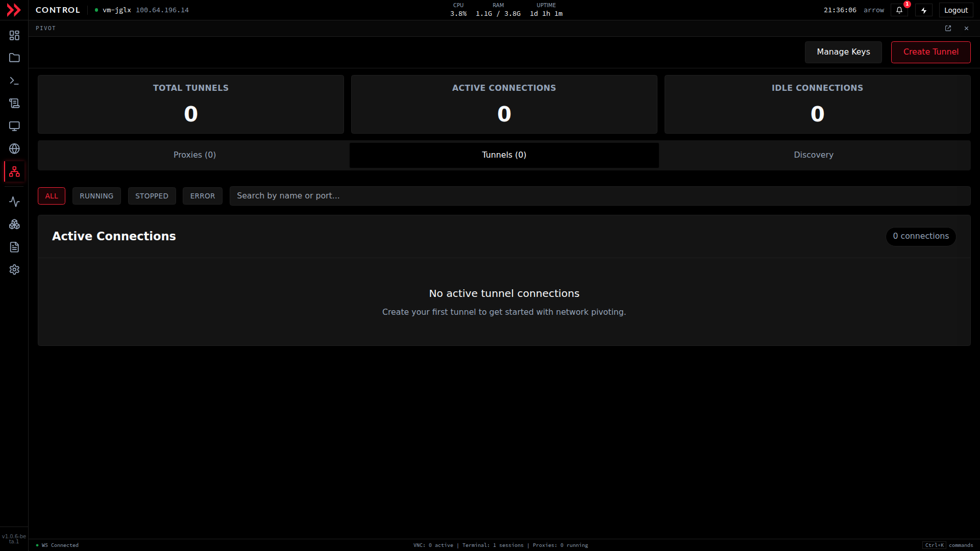Click the Active Connections stat card
Screen dimensions: 980x551
(x=504, y=105)
